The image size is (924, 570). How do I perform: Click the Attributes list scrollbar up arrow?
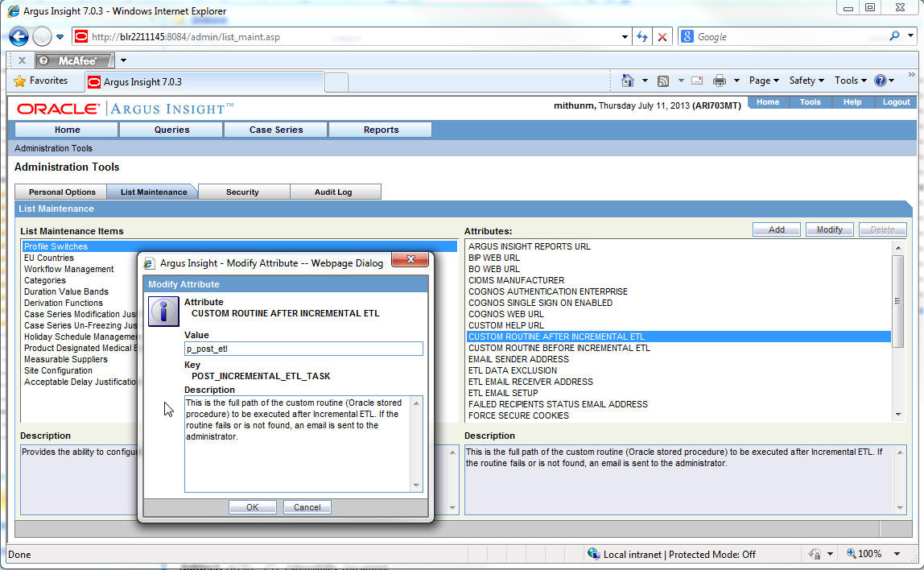[x=898, y=248]
